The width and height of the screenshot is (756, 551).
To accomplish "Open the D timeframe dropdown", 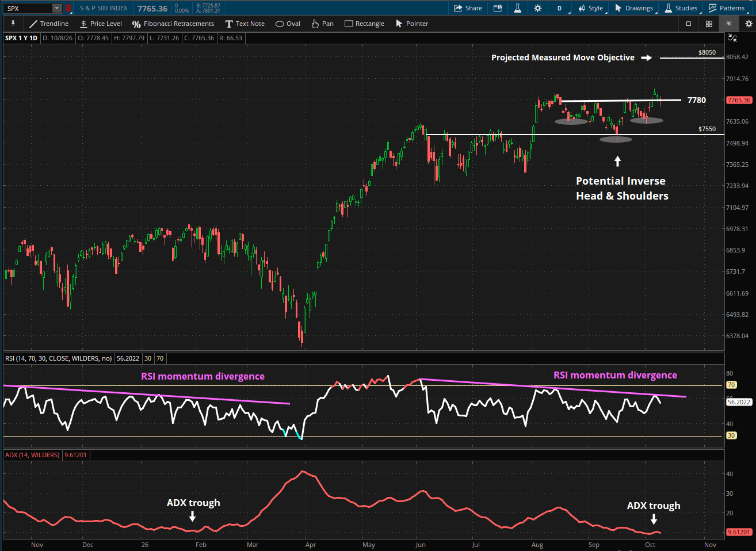I will point(560,8).
